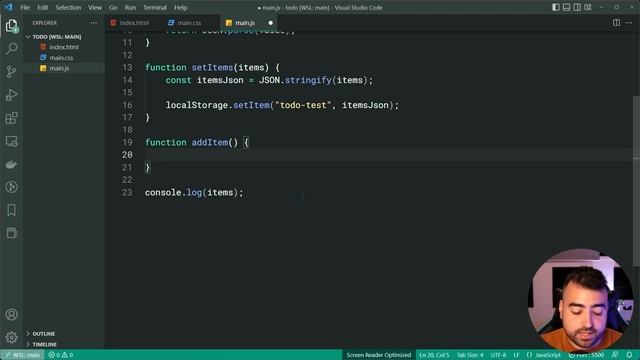This screenshot has width=640, height=360.
Task: Click the setItems function name
Action: [212, 67]
